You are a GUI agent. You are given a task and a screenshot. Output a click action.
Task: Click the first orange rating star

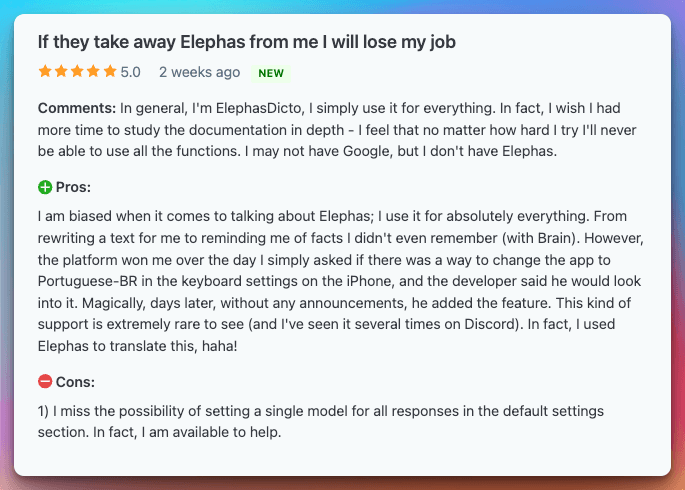[x=45, y=71]
